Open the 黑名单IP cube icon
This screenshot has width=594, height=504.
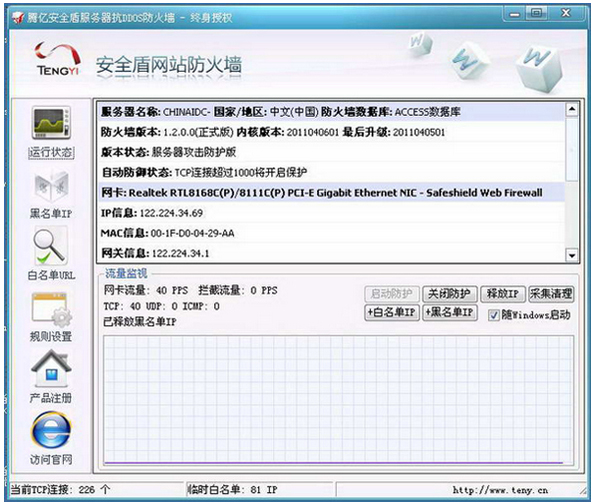click(x=51, y=186)
